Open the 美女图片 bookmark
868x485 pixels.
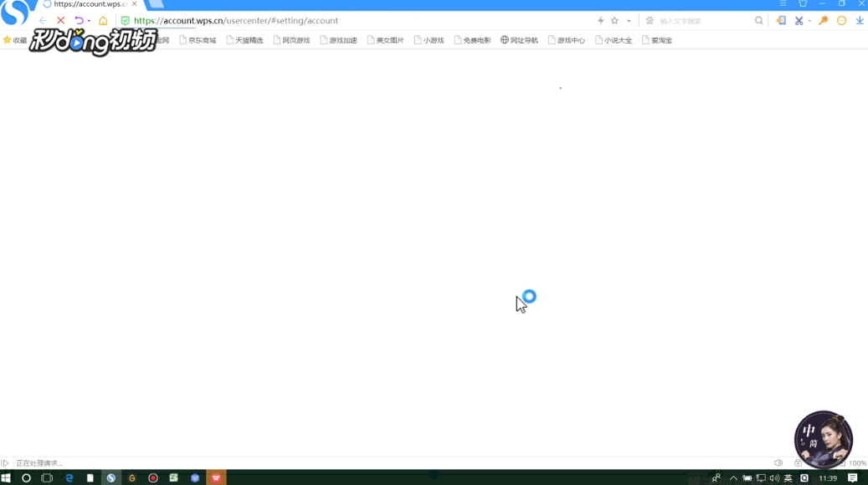(x=386, y=40)
